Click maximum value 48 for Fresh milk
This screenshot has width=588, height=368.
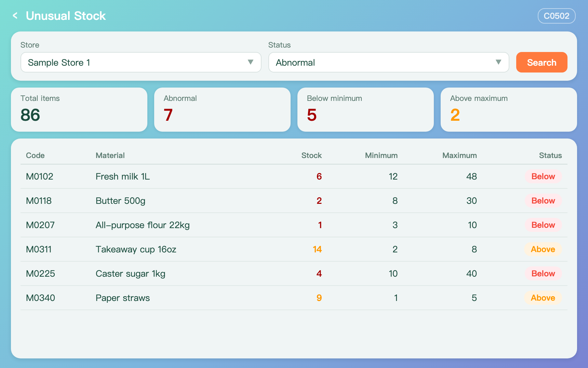tap(472, 176)
